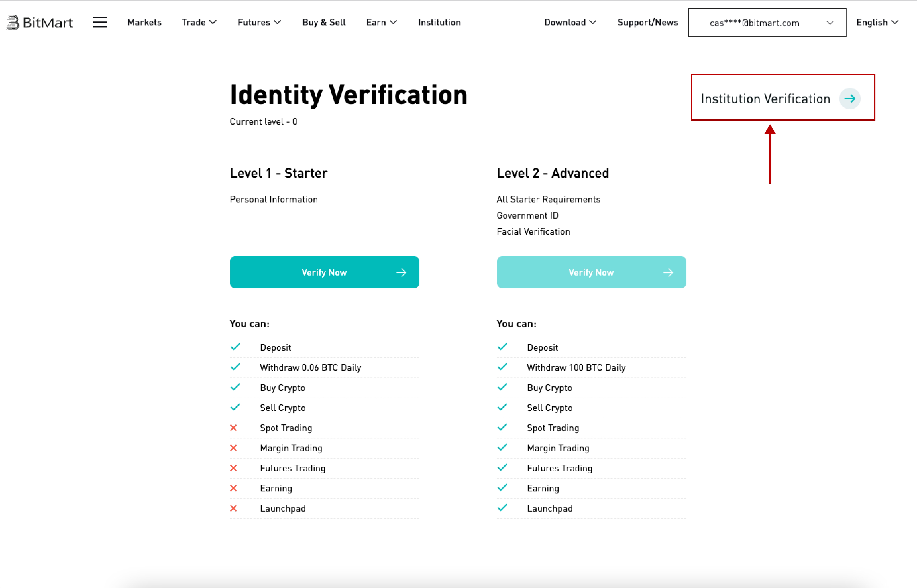Open the Download dropdown
This screenshot has height=588, width=917.
click(570, 23)
